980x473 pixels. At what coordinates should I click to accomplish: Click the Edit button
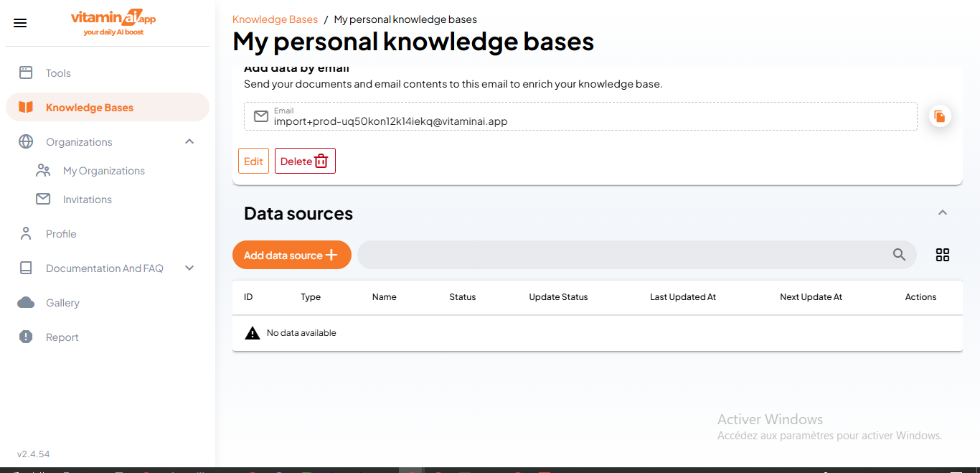tap(253, 160)
